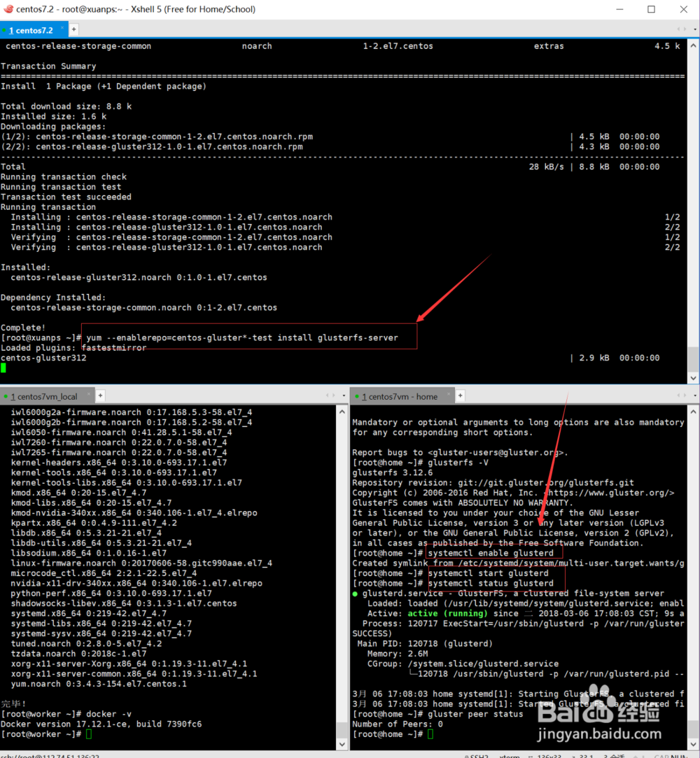This screenshot has height=758, width=700.
Task: Maximize the Xshell window
Action: [x=651, y=9]
